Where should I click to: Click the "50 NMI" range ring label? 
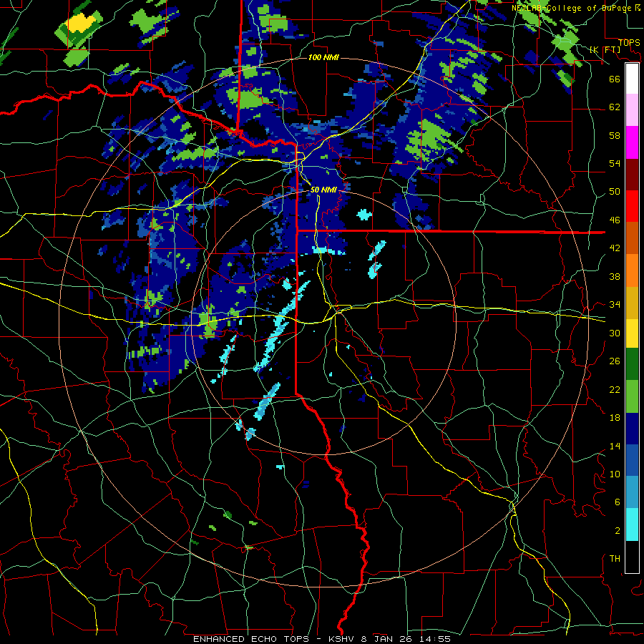point(323,190)
